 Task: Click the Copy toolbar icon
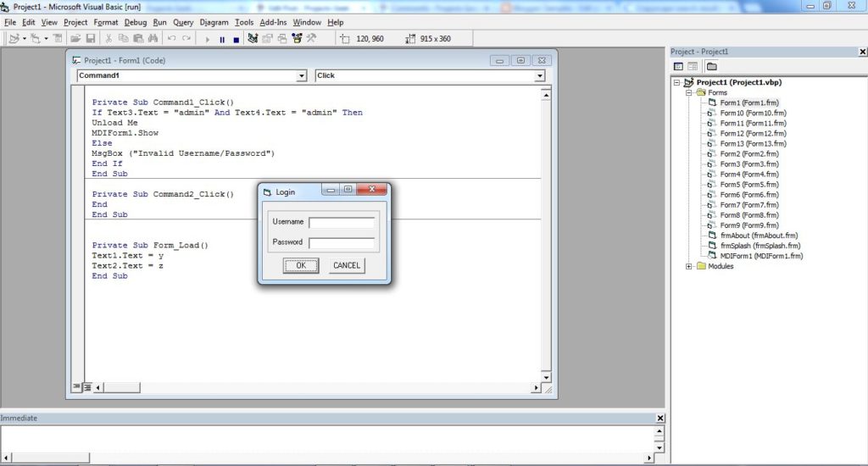tap(124, 39)
